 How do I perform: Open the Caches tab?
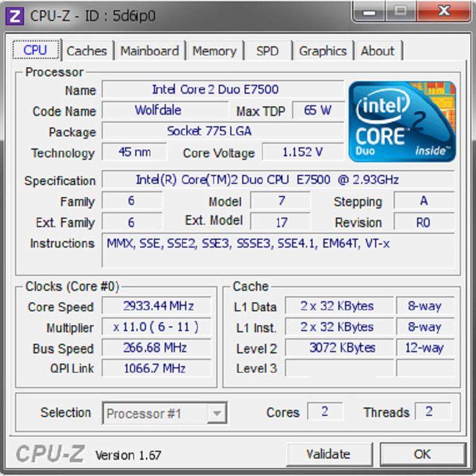pyautogui.click(x=87, y=51)
